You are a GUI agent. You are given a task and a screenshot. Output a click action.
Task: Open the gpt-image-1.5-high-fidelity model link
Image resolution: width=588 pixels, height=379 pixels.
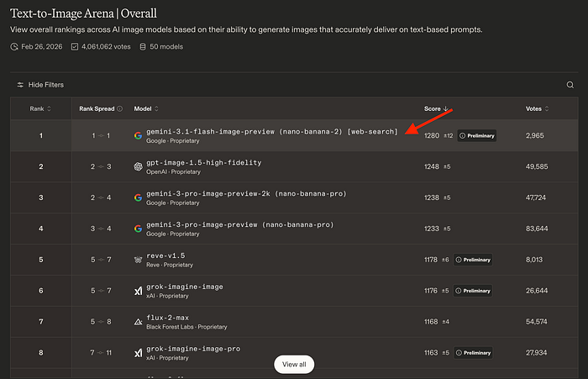(203, 162)
